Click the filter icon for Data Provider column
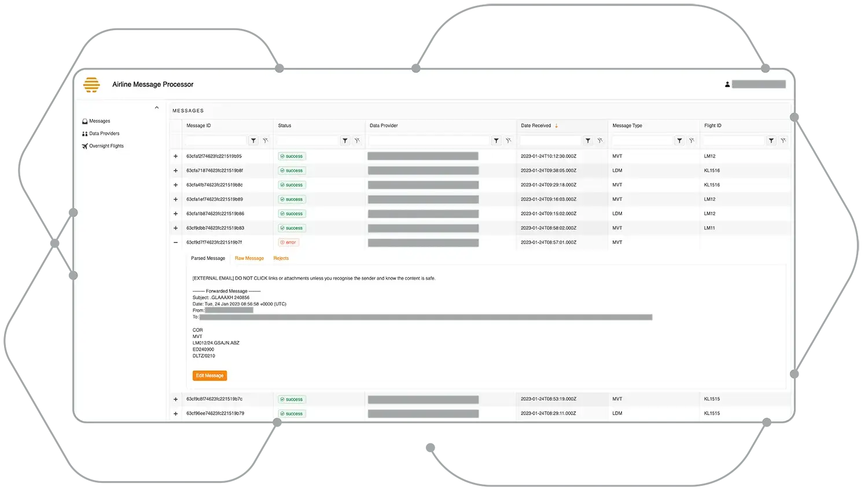Image resolution: width=868 pixels, height=491 pixels. pyautogui.click(x=496, y=141)
